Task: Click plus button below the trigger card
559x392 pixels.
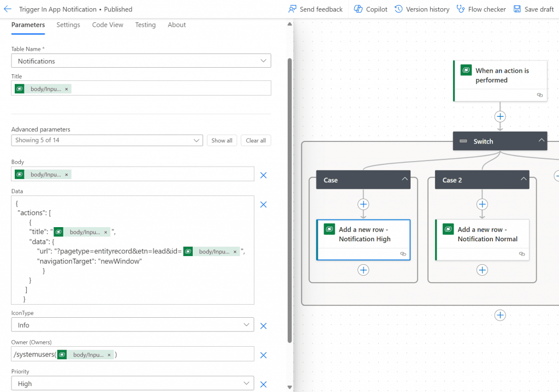Action: (500, 116)
